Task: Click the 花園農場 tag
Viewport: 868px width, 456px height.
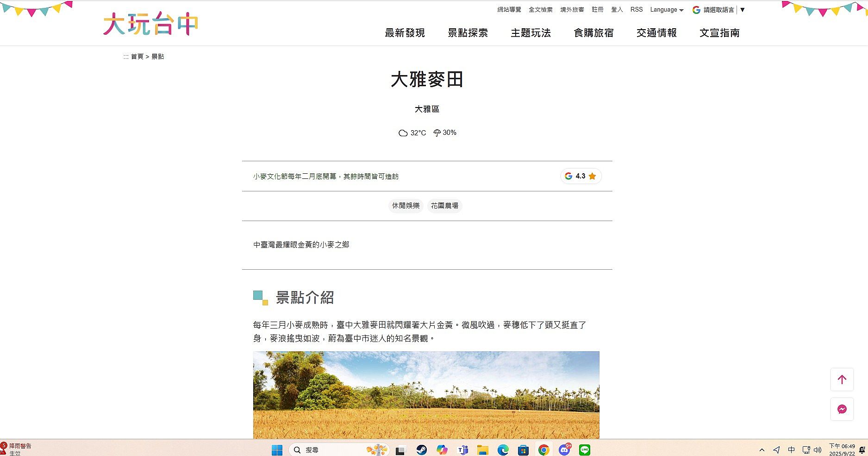Action: point(444,206)
